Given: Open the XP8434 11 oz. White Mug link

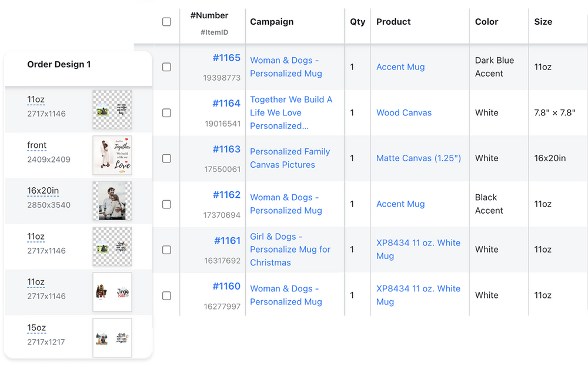Looking at the screenshot, I should point(418,249).
